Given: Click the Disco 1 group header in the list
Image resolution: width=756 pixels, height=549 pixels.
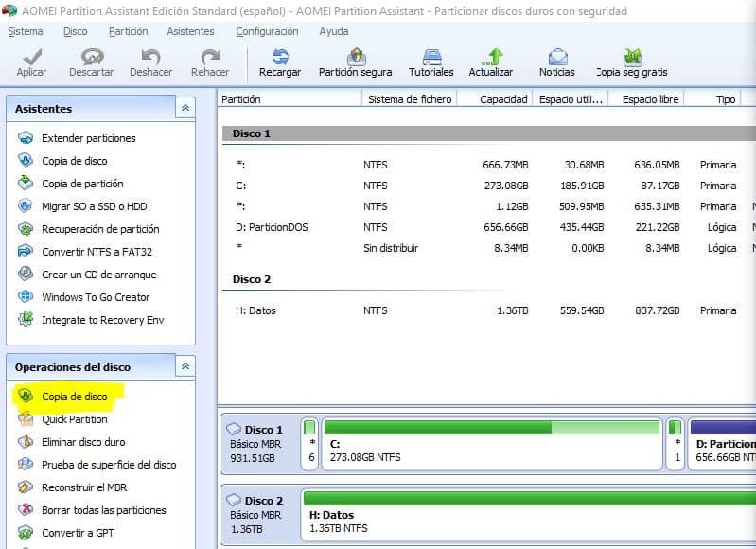Looking at the screenshot, I should pyautogui.click(x=489, y=133).
